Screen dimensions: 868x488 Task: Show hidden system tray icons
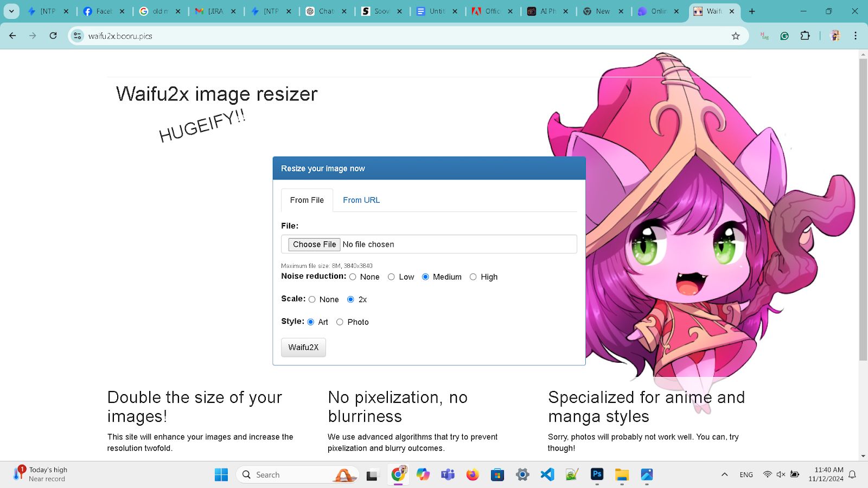724,474
